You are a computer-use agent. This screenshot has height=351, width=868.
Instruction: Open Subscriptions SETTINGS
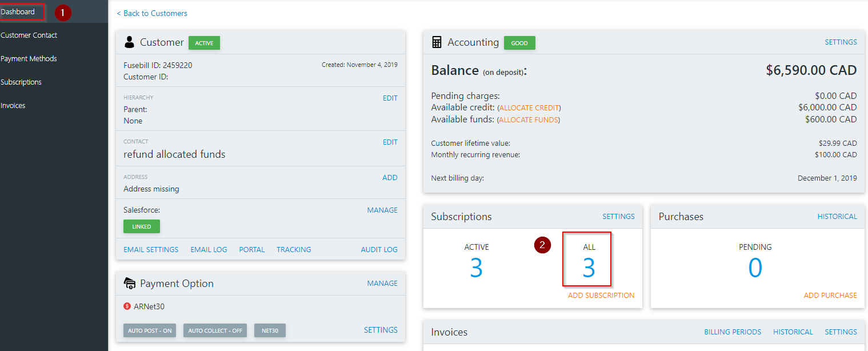(x=618, y=217)
